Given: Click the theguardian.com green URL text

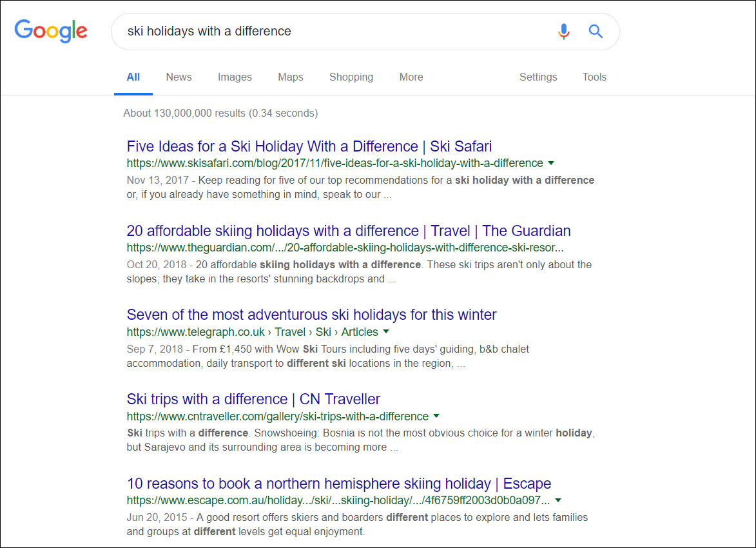Looking at the screenshot, I should [345, 248].
